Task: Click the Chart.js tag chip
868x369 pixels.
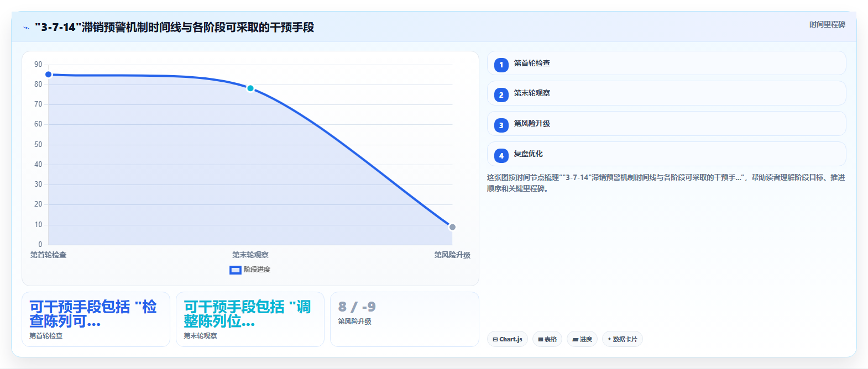Action: coord(508,339)
